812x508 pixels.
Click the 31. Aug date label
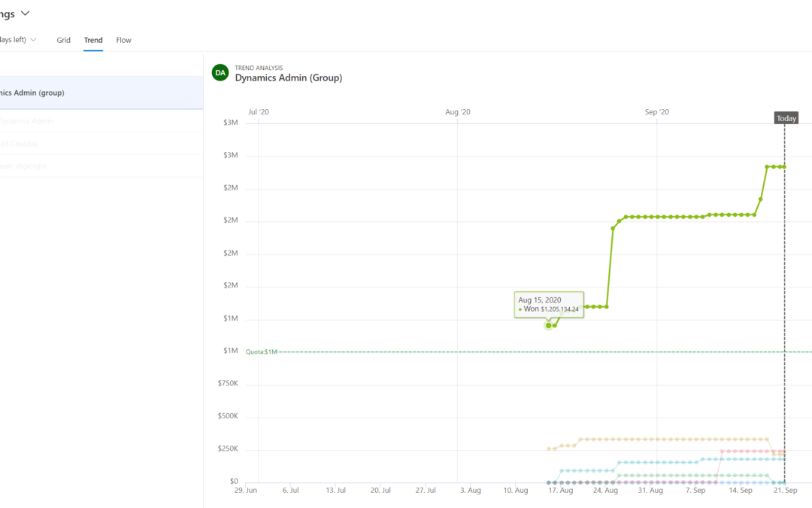pos(650,491)
